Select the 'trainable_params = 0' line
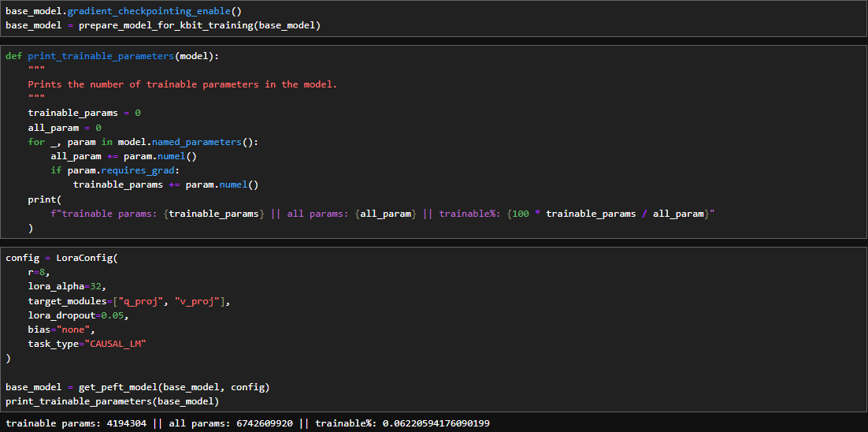The width and height of the screenshot is (868, 432). tap(84, 113)
